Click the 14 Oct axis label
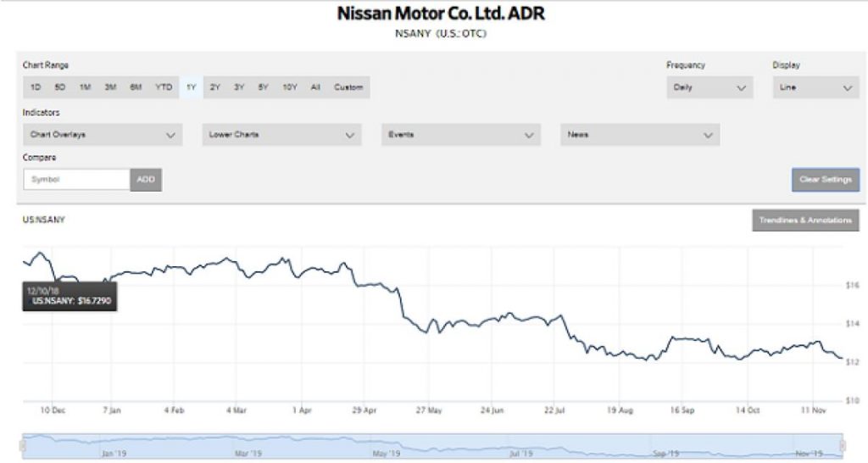Image resolution: width=868 pixels, height=463 pixels. pyautogui.click(x=748, y=410)
